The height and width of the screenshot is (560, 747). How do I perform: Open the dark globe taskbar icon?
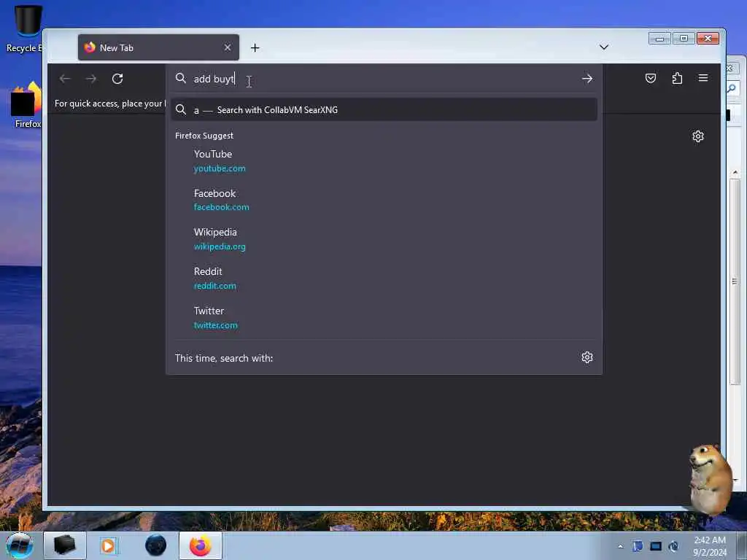[156, 545]
